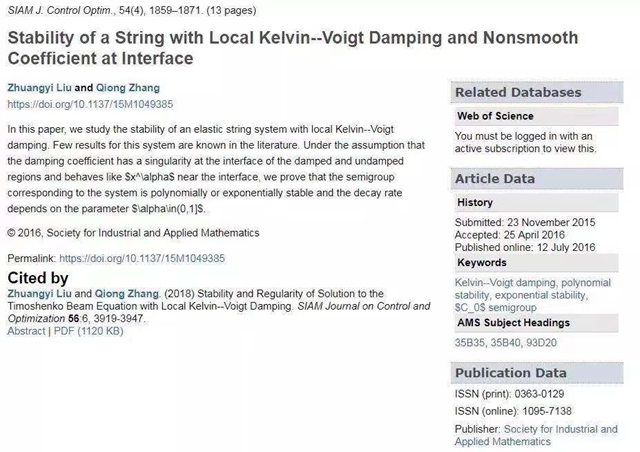Open author Zhuangyi Liu under the title

(38, 88)
